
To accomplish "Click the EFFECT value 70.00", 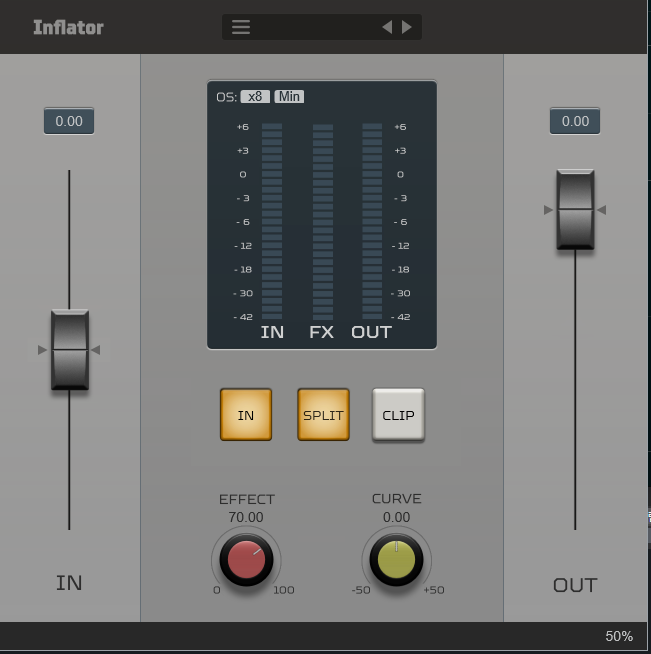I will (246, 517).
